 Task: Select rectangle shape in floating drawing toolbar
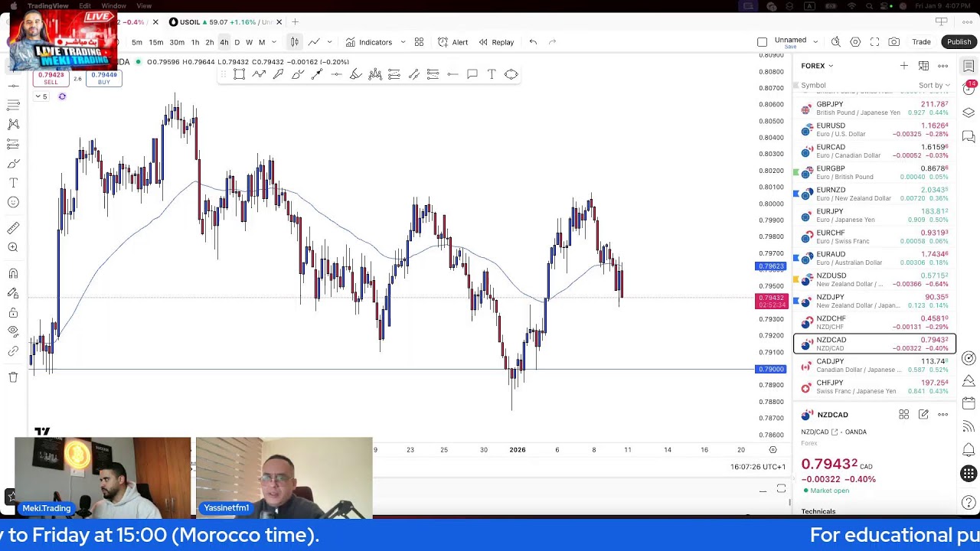pyautogui.click(x=239, y=74)
